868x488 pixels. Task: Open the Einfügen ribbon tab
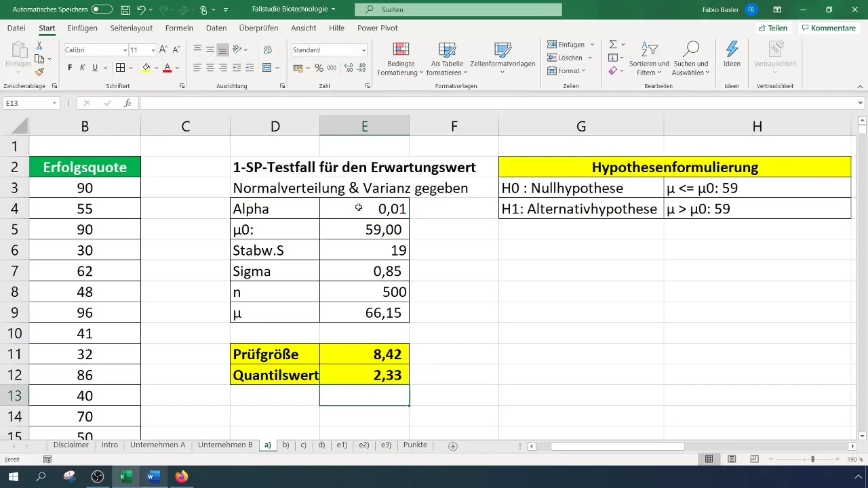pyautogui.click(x=83, y=28)
